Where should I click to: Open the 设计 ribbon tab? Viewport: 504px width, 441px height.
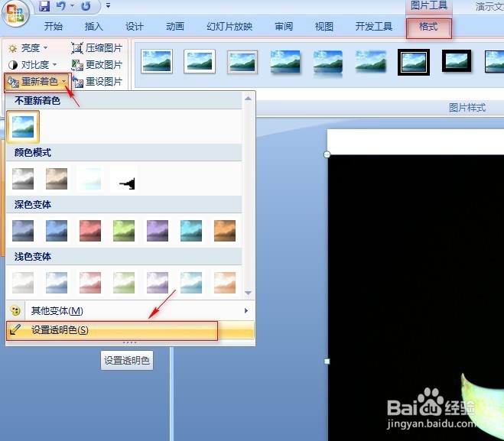(135, 26)
